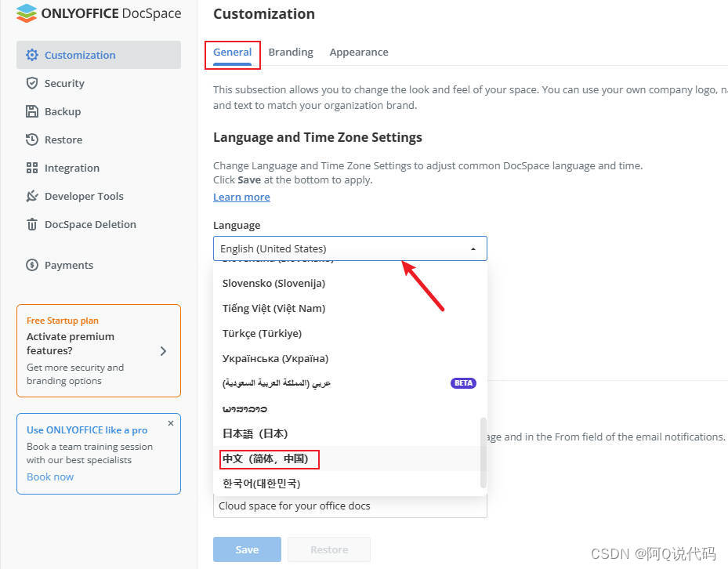Select Slovensko (Slovenija) language option
The height and width of the screenshot is (569, 728).
coord(350,284)
